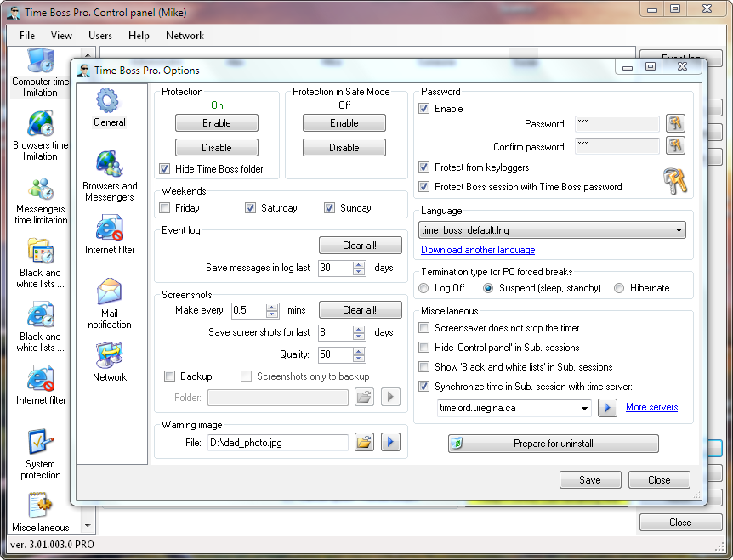Image resolution: width=733 pixels, height=560 pixels.
Task: Open the time server dropdown
Action: coord(584,408)
